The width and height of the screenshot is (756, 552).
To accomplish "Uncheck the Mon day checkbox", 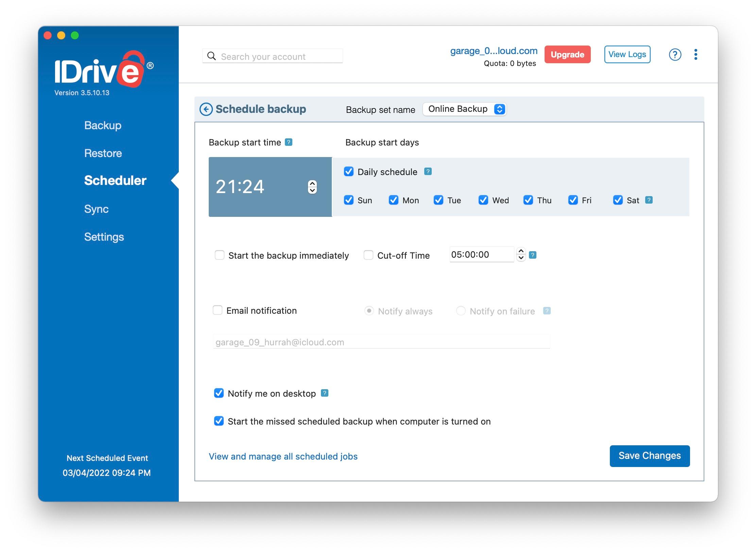I will (x=394, y=200).
